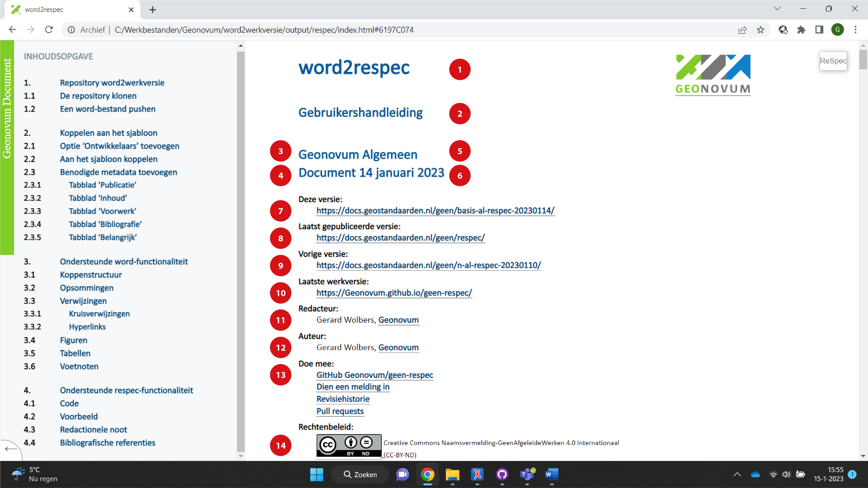Open the Geonovum.github.io werkversie link
The width and height of the screenshot is (868, 488).
tap(394, 293)
